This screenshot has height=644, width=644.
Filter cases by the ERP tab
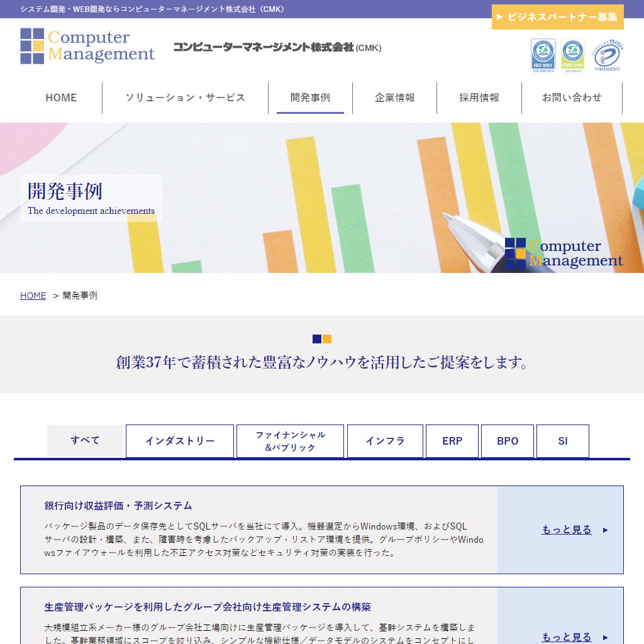pyautogui.click(x=452, y=441)
